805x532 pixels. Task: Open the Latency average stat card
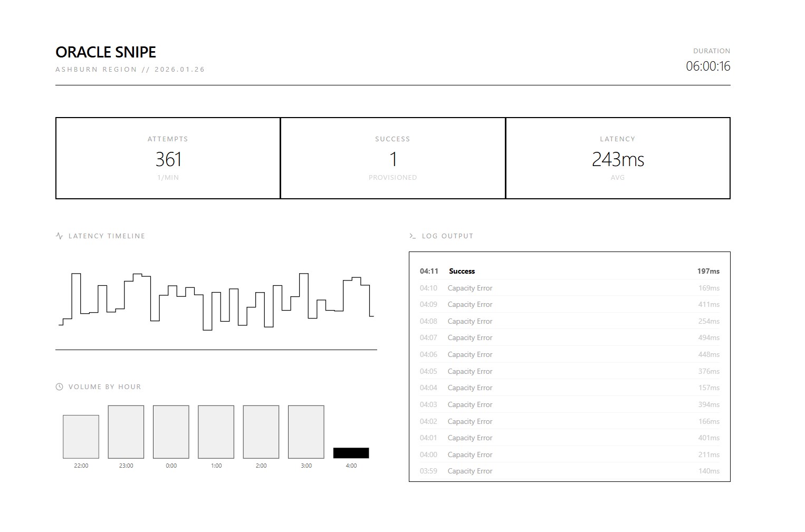618,158
